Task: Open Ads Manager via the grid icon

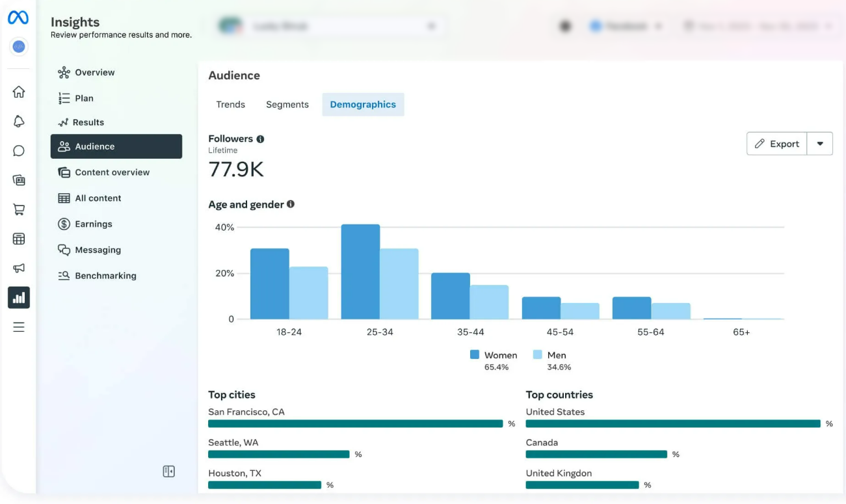Action: (x=19, y=239)
